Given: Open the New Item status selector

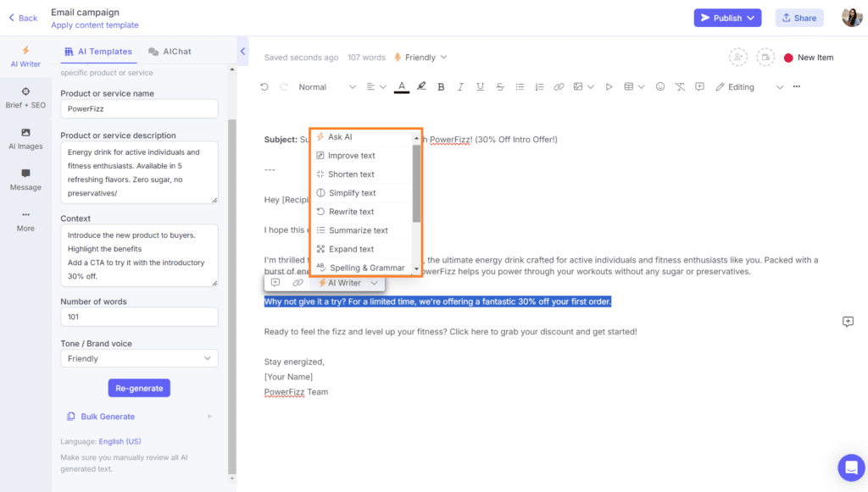Looking at the screenshot, I should [x=809, y=58].
